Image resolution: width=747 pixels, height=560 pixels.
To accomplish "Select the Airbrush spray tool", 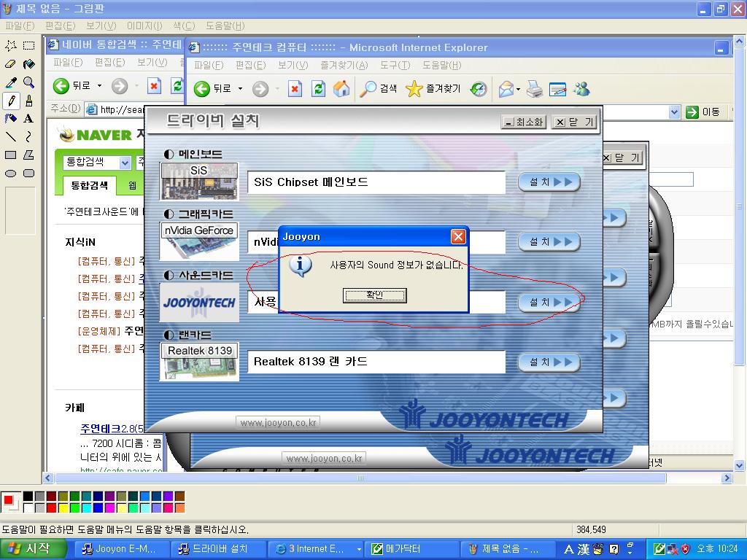I will pyautogui.click(x=11, y=119).
